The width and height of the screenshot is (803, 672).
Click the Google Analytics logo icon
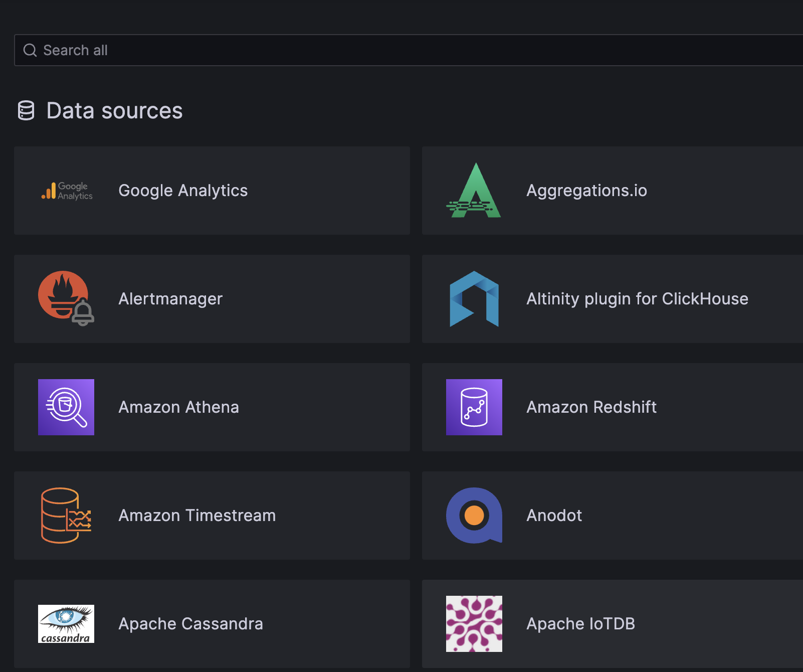click(67, 191)
